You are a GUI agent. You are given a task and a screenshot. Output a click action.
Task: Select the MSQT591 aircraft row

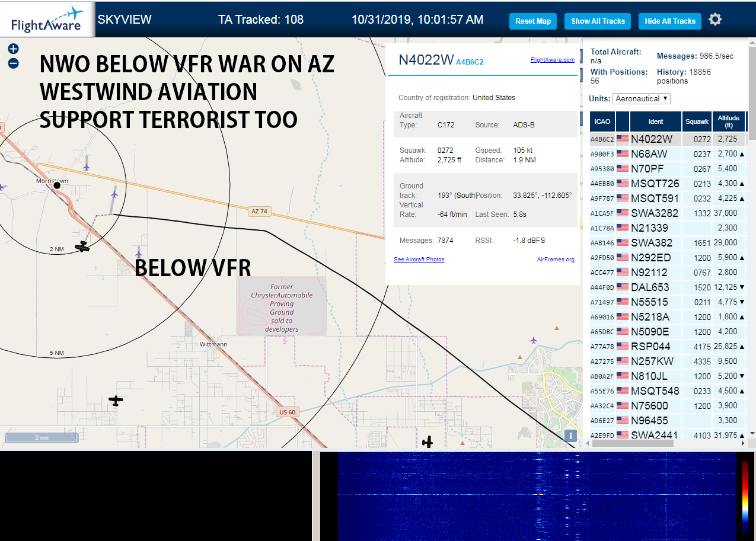[x=668, y=199]
